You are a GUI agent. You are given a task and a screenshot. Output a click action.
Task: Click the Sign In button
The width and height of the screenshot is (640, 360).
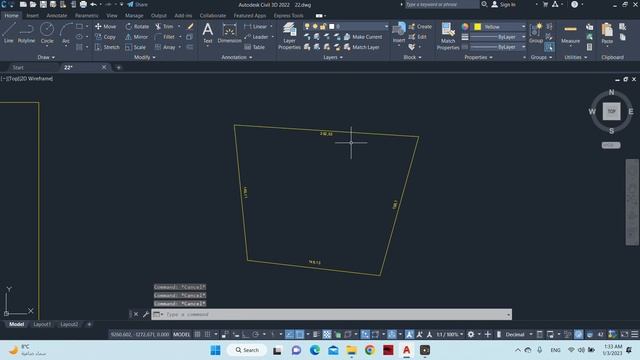point(503,4)
